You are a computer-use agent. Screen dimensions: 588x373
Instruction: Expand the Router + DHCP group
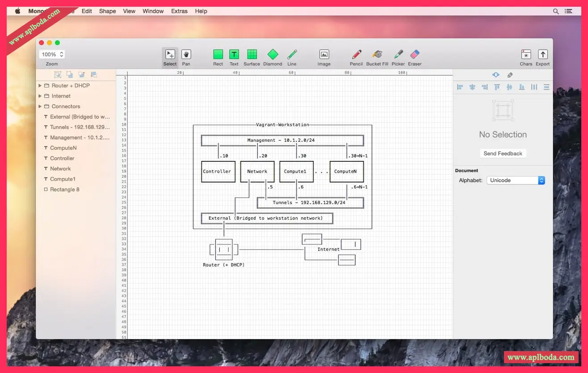click(x=40, y=85)
